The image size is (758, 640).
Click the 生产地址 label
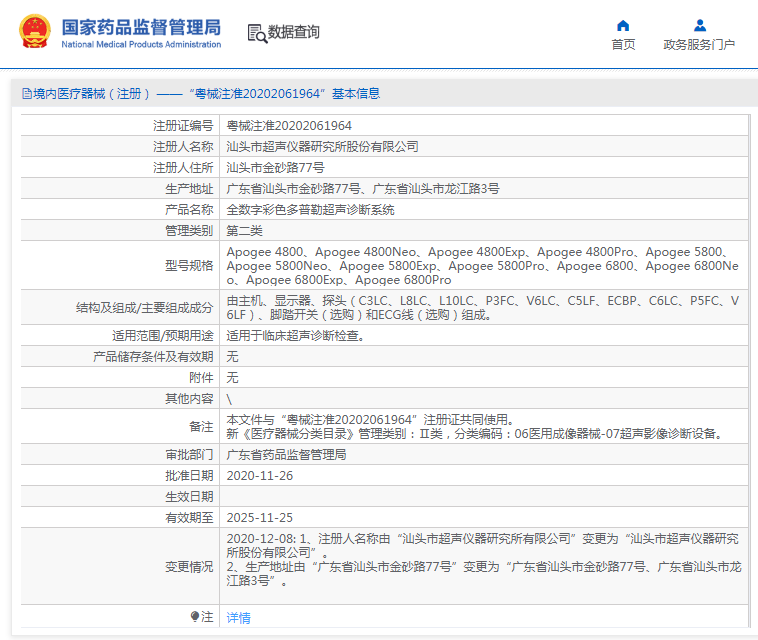[x=189, y=189]
